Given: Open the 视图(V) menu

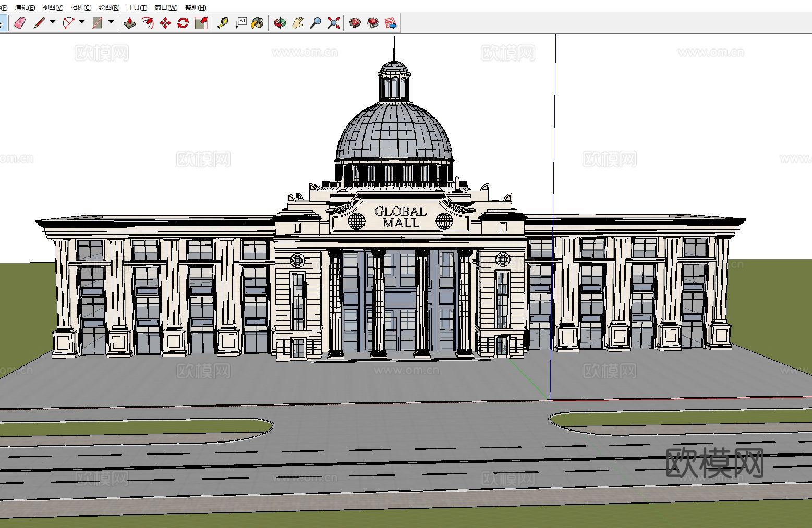Looking at the screenshot, I should [x=53, y=7].
